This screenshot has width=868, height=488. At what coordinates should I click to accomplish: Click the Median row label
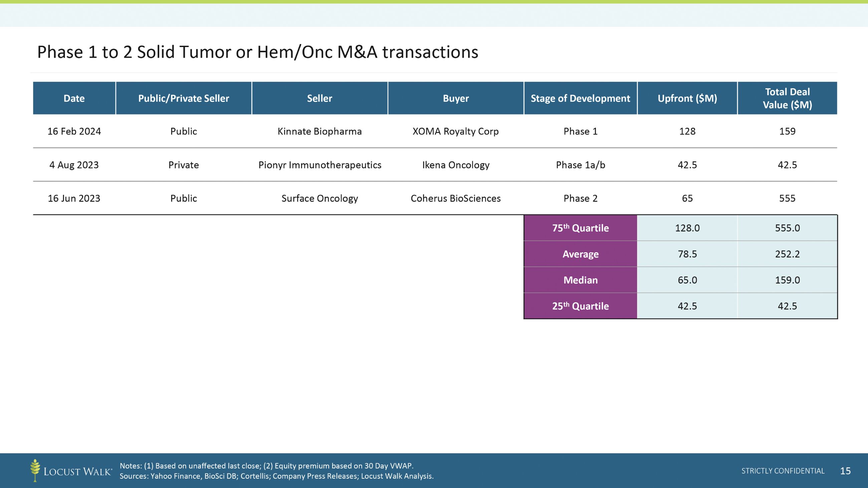[x=580, y=280]
